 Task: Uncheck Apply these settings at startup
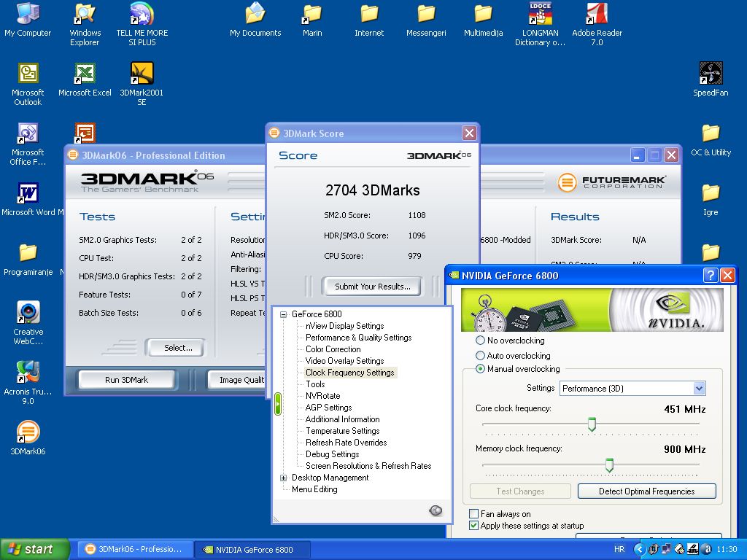point(473,526)
